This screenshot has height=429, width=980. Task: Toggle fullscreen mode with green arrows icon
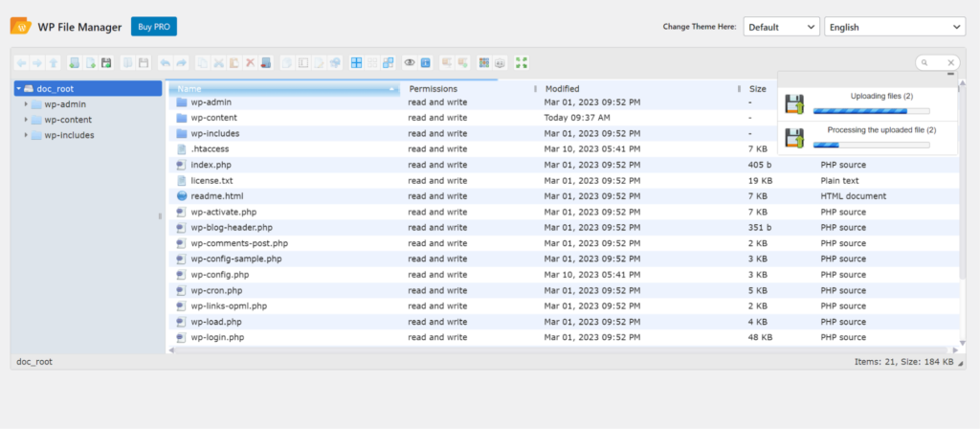point(522,63)
